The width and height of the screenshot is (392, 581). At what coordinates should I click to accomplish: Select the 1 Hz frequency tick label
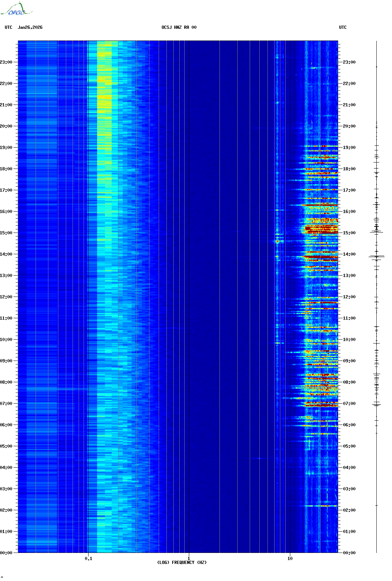(x=189, y=558)
